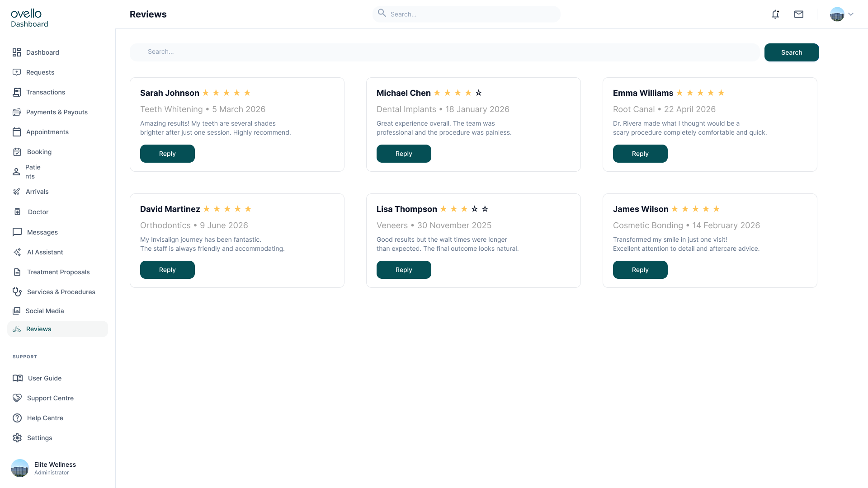Screen dimensions: 868x488
Task: Click the Treatment Proposals document icon
Action: (x=17, y=272)
